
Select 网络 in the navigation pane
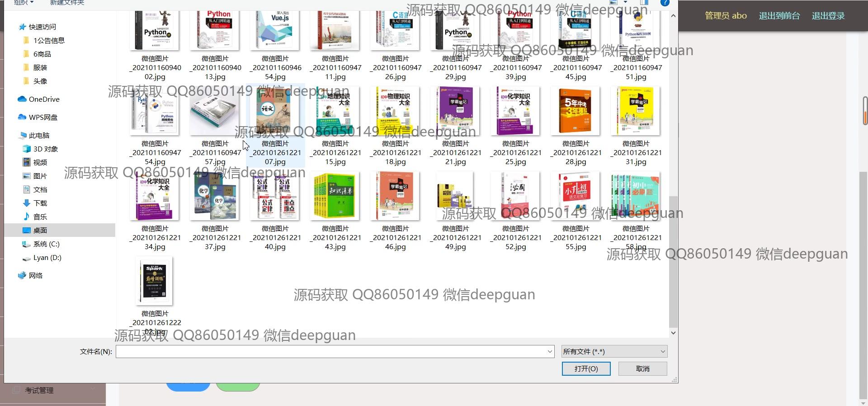coord(31,275)
